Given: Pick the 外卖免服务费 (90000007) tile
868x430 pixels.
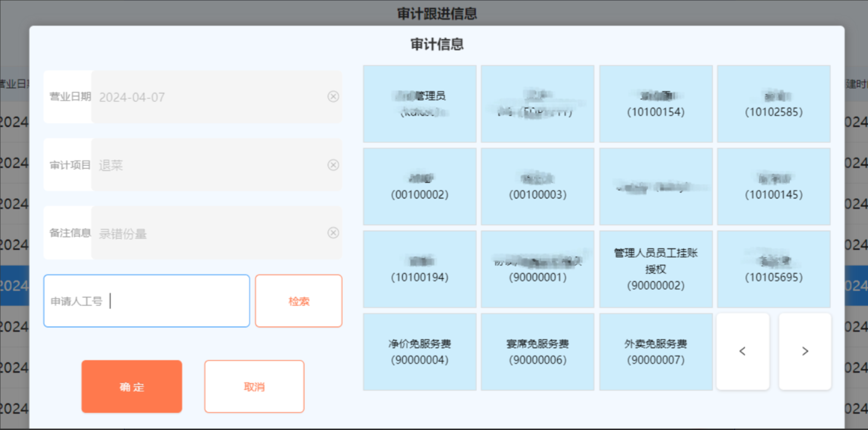Looking at the screenshot, I should (x=656, y=352).
